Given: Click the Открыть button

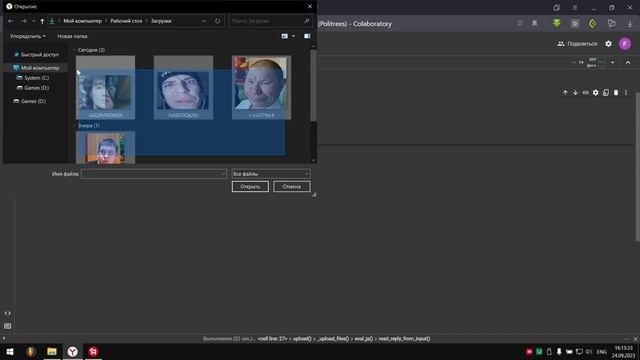Looking at the screenshot, I should (x=250, y=187).
